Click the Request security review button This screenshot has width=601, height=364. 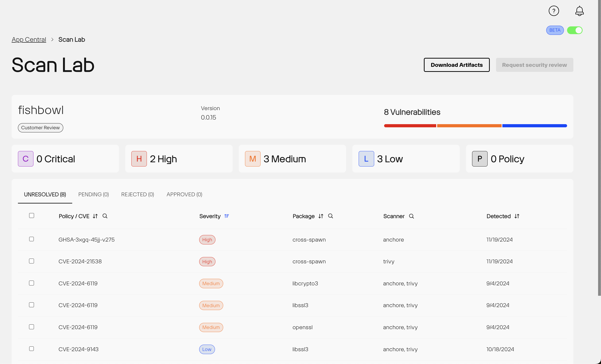coord(534,65)
